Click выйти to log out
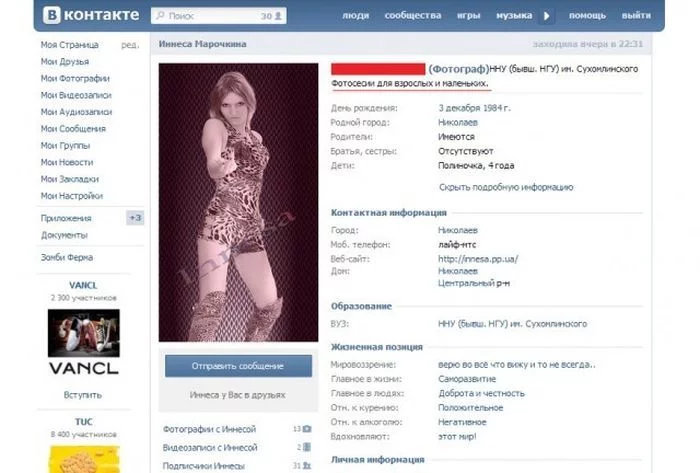This screenshot has width=700, height=473. click(636, 16)
